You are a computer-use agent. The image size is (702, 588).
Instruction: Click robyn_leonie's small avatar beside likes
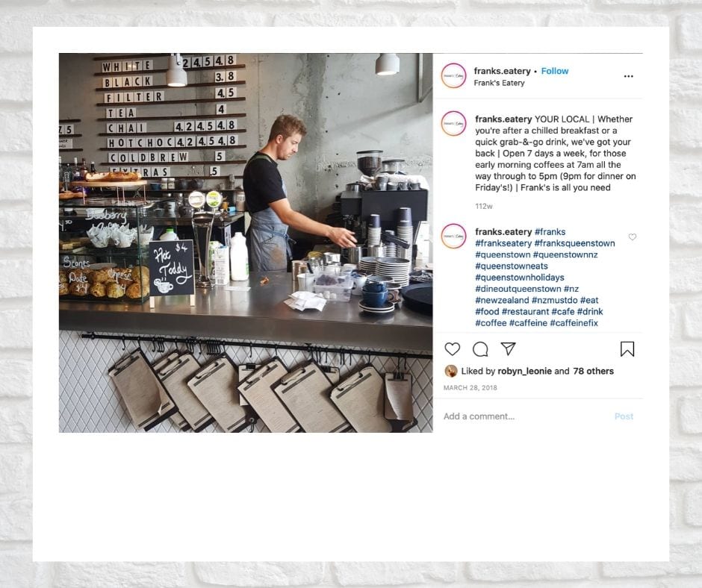point(451,371)
